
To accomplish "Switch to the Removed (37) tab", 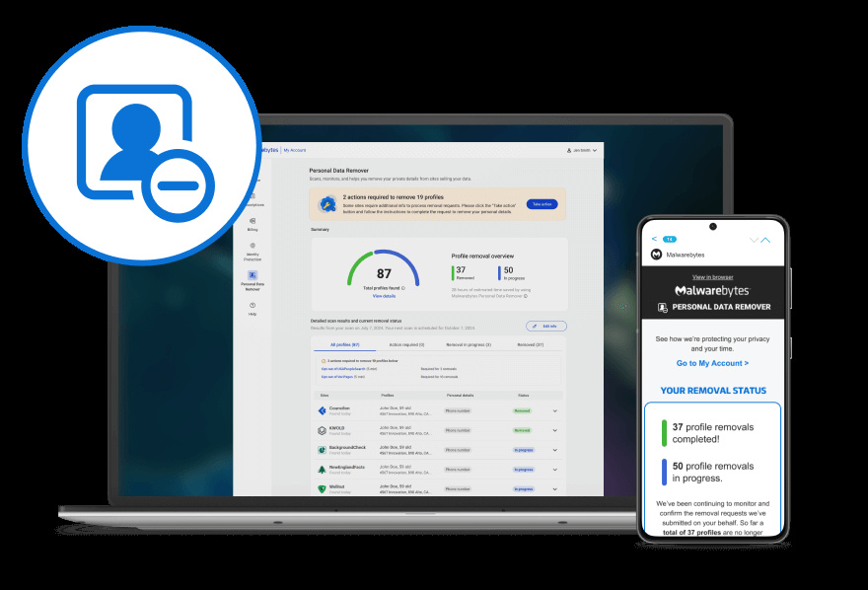I will click(531, 344).
